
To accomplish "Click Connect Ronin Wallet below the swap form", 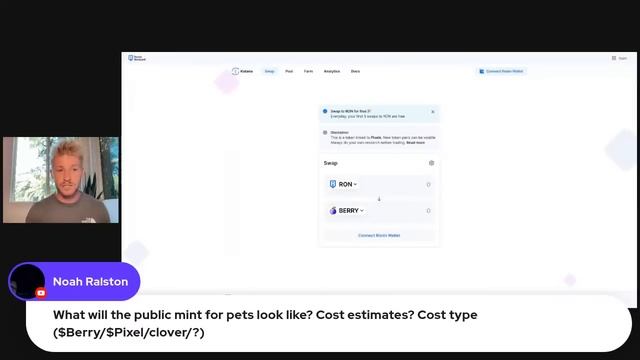I will pos(379,236).
